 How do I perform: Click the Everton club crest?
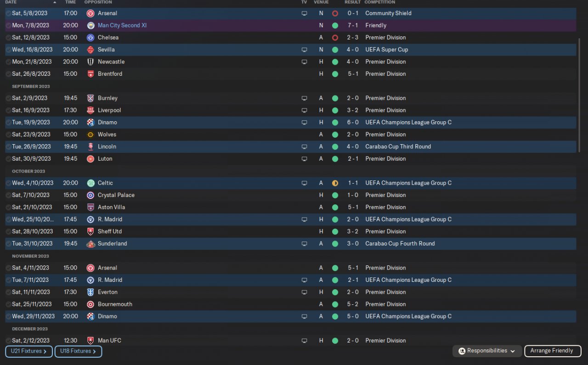[90, 292]
